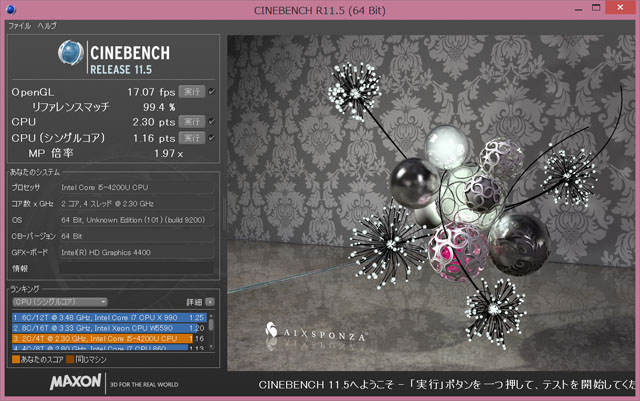Click the orange あなたのスコア legend swatch

click(x=16, y=359)
